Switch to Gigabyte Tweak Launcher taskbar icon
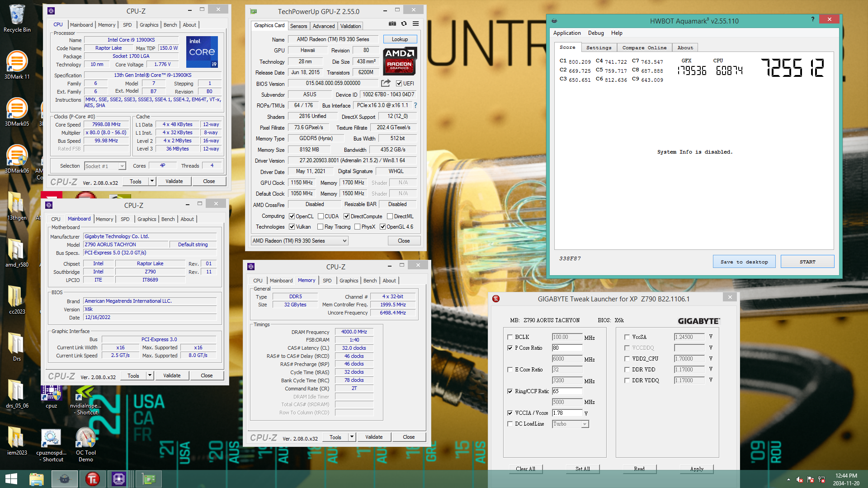Screen dimensions: 868x488 [x=92, y=479]
